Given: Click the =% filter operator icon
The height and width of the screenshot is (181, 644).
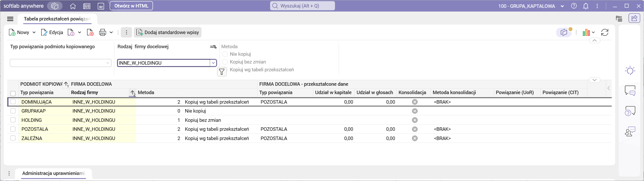Looking at the screenshot, I should (x=213, y=47).
